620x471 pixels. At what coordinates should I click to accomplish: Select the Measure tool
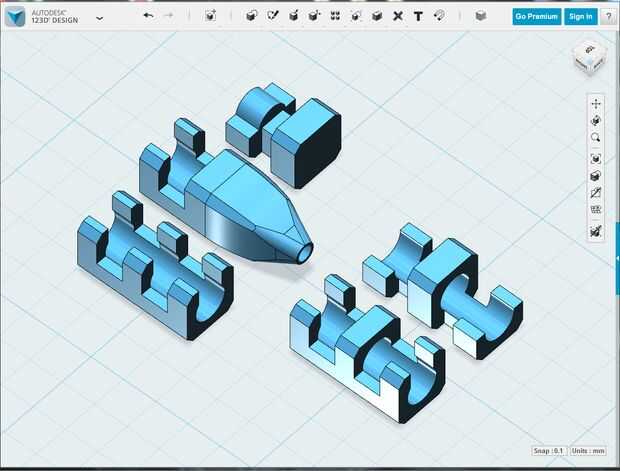coord(398,16)
